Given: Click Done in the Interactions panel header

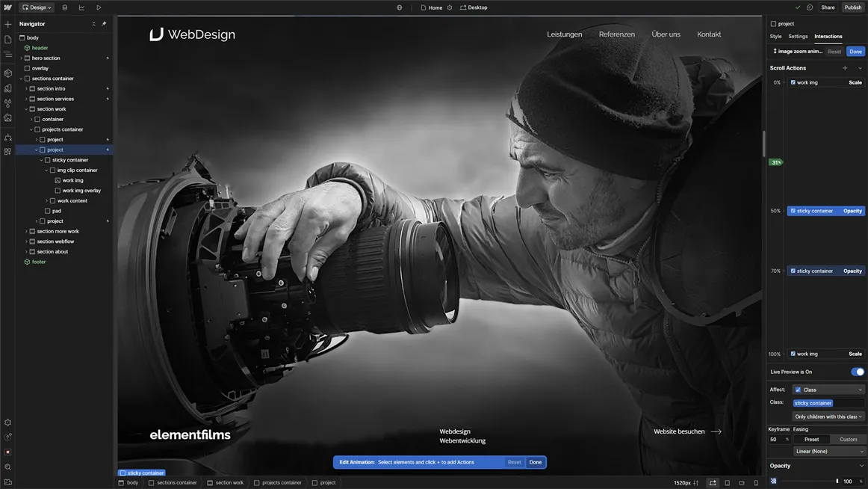Looking at the screenshot, I should 855,52.
